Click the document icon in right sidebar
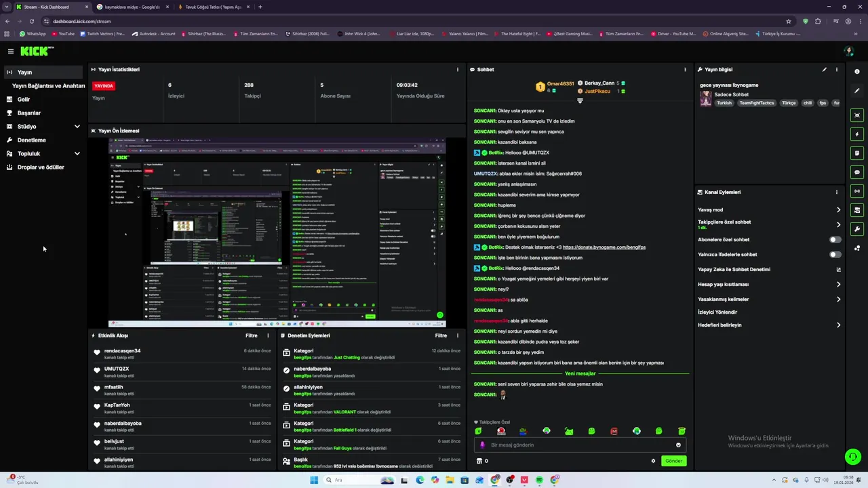Screen dimensions: 868x488 click(857, 153)
